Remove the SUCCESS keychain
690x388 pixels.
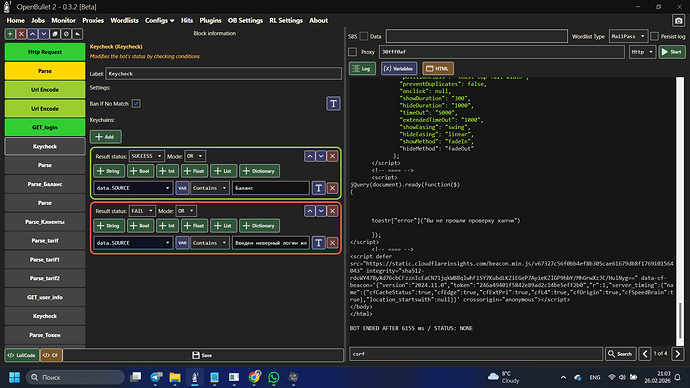(x=333, y=156)
